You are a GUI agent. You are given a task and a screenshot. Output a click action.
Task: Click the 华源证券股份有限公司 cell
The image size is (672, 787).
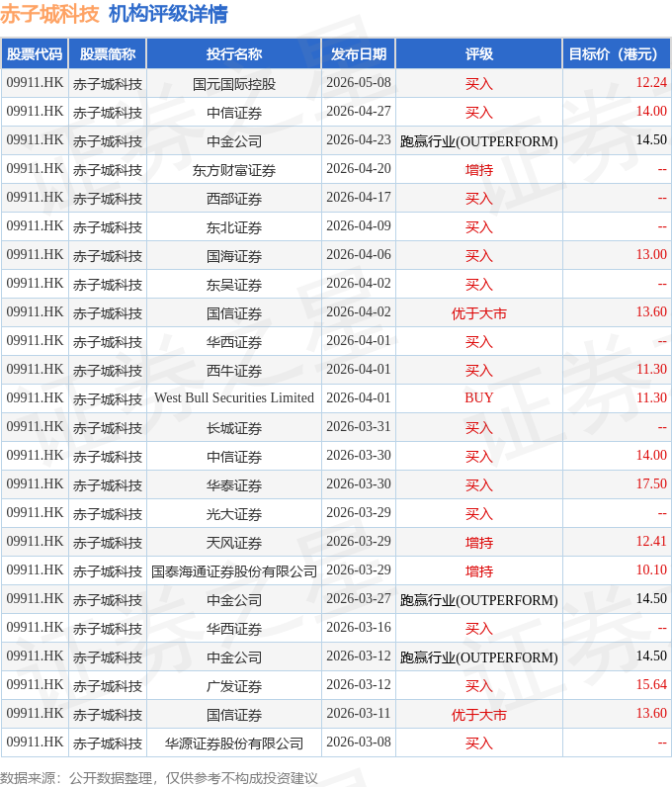[234, 743]
